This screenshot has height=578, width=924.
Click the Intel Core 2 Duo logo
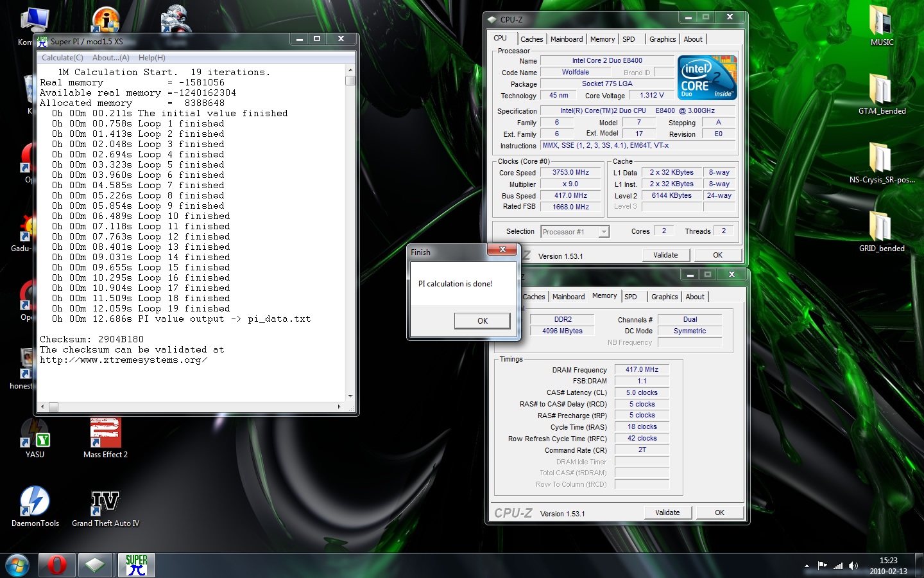tap(707, 78)
